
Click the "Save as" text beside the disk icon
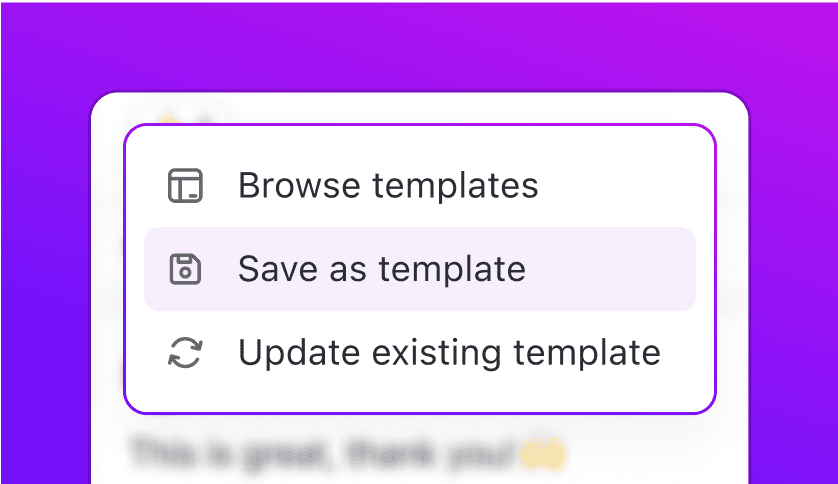(302, 269)
